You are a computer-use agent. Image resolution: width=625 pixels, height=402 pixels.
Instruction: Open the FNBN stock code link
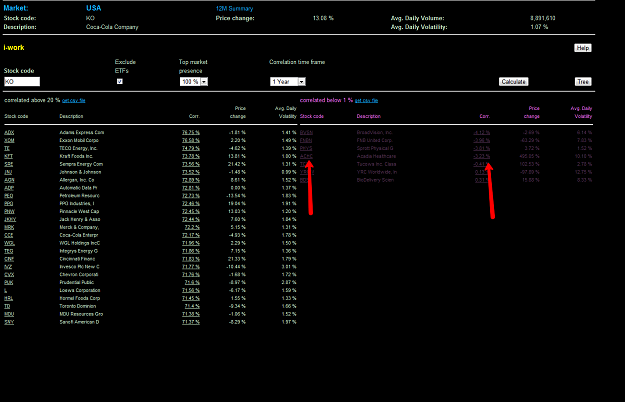(306, 140)
